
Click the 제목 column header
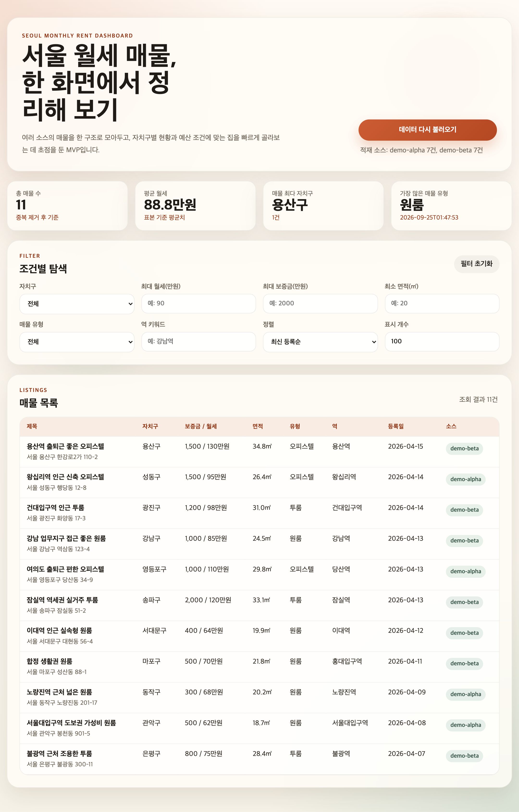pyautogui.click(x=32, y=426)
